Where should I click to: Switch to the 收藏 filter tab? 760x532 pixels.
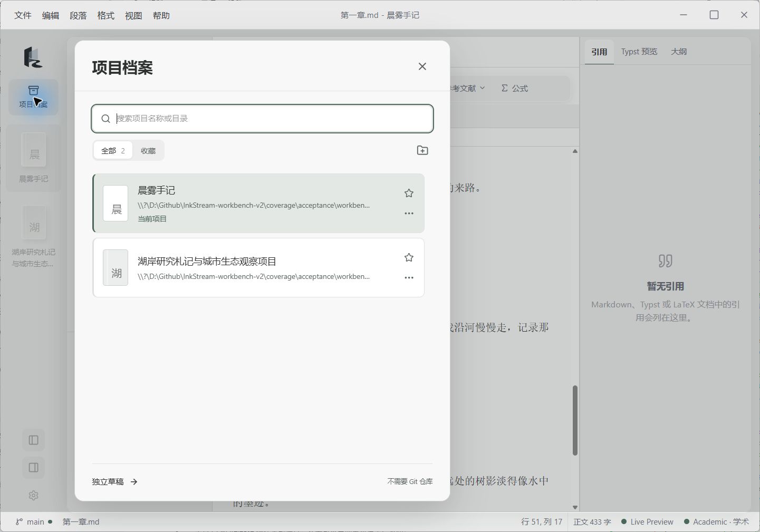pyautogui.click(x=148, y=151)
